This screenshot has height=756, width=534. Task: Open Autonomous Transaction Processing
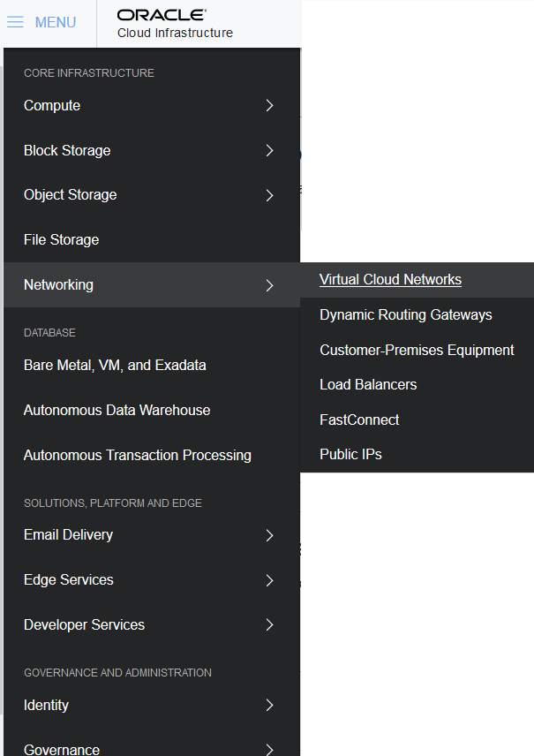click(x=136, y=455)
